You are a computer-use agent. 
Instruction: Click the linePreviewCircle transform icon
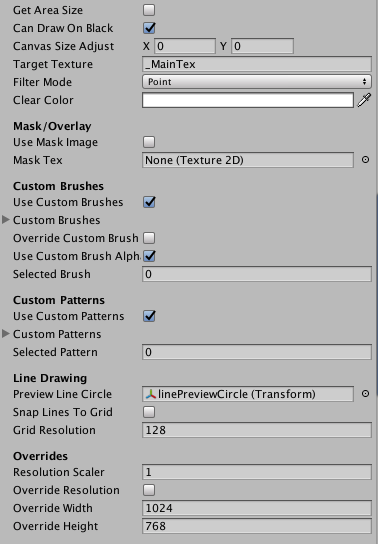pyautogui.click(x=151, y=394)
